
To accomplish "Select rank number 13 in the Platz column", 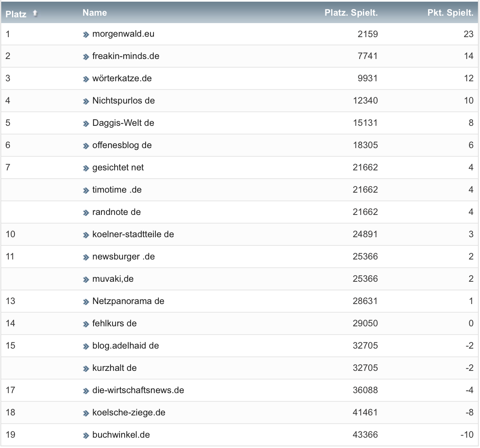I will point(10,301).
